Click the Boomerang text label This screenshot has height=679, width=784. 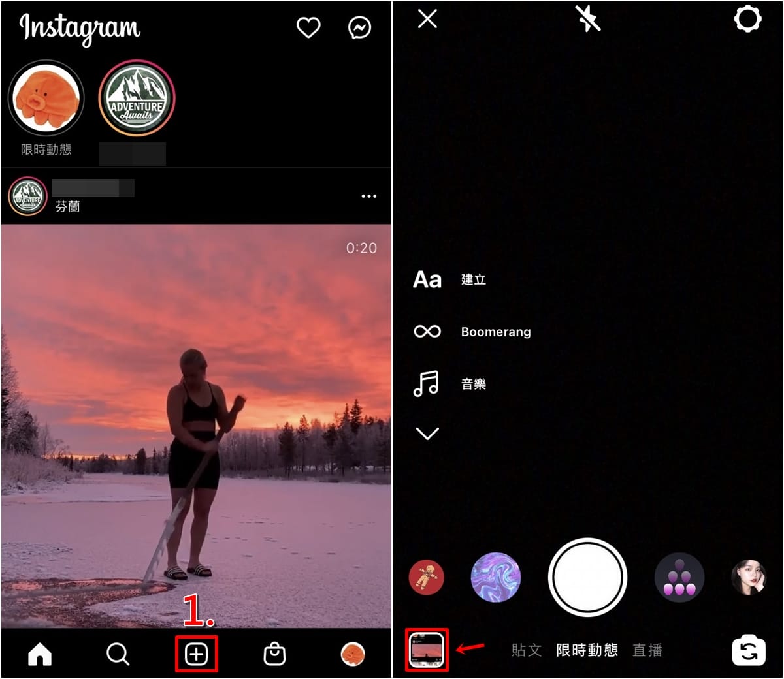point(496,332)
